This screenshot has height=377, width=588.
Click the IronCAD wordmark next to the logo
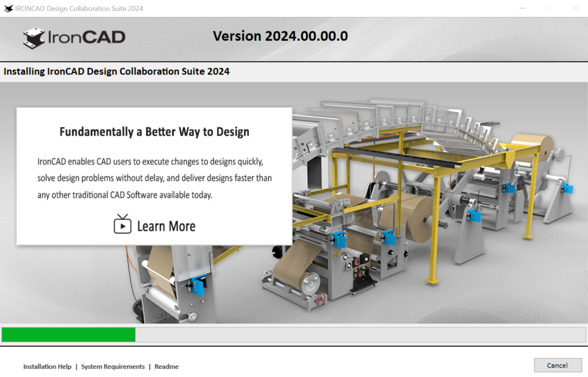point(87,38)
